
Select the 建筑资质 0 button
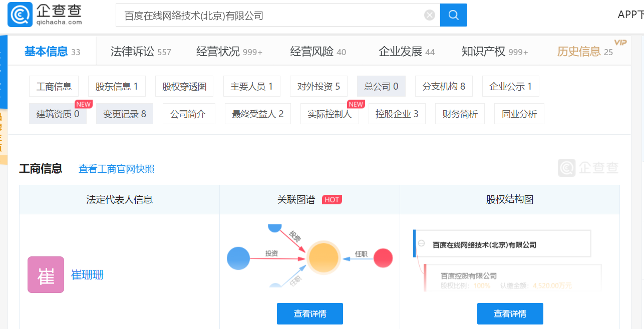coord(58,114)
